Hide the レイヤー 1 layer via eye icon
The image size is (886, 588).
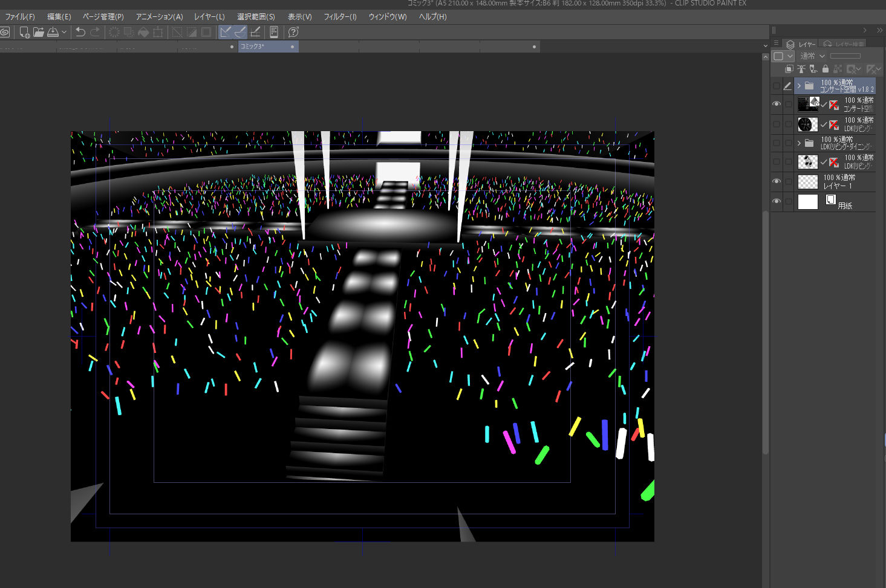point(777,181)
